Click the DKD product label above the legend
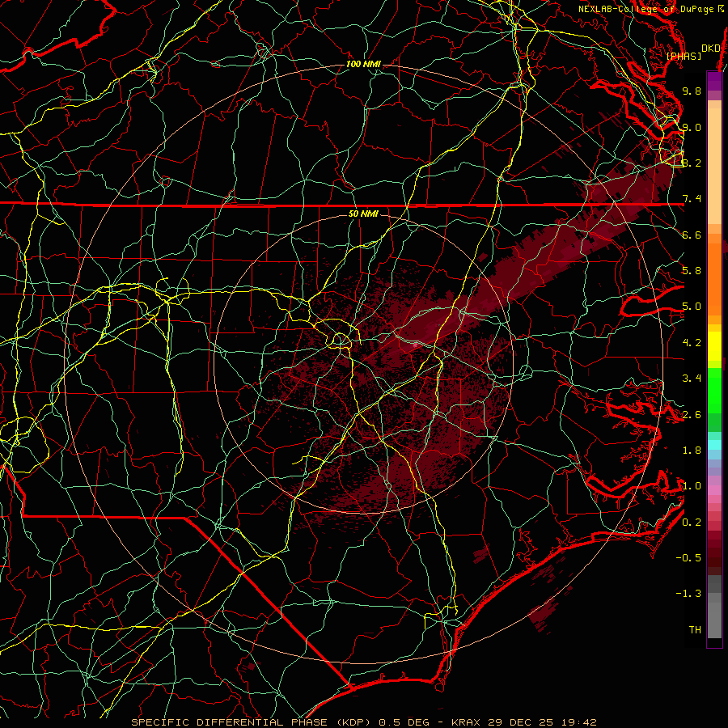This screenshot has width=728, height=728. coord(711,49)
